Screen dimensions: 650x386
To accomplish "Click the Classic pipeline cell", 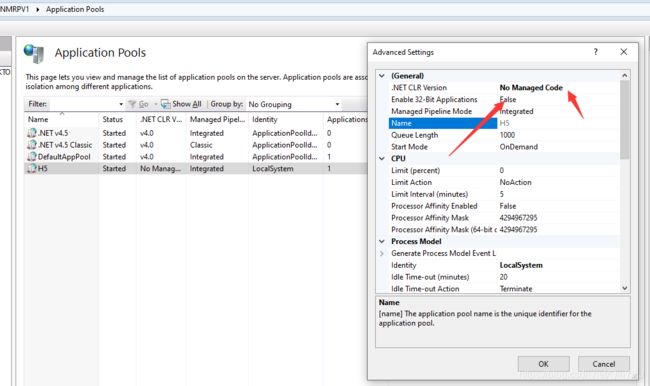I will click(x=201, y=145).
